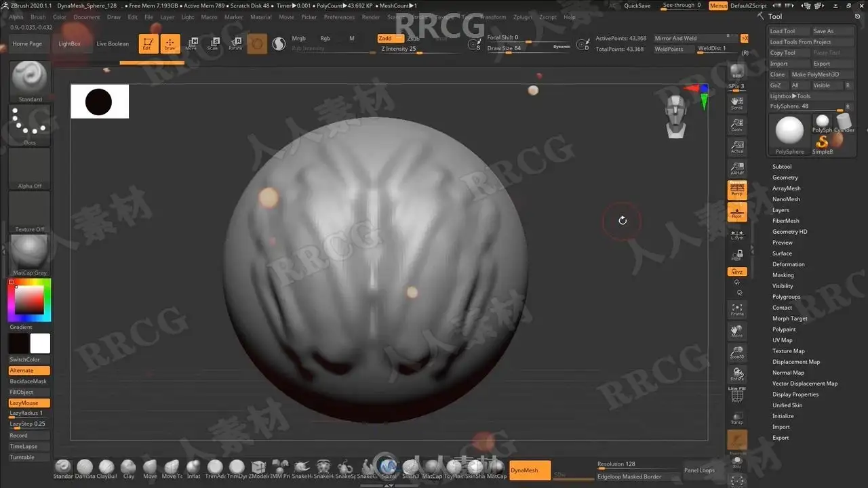Pick a color in the color picker
The width and height of the screenshot is (868, 488).
click(x=29, y=300)
